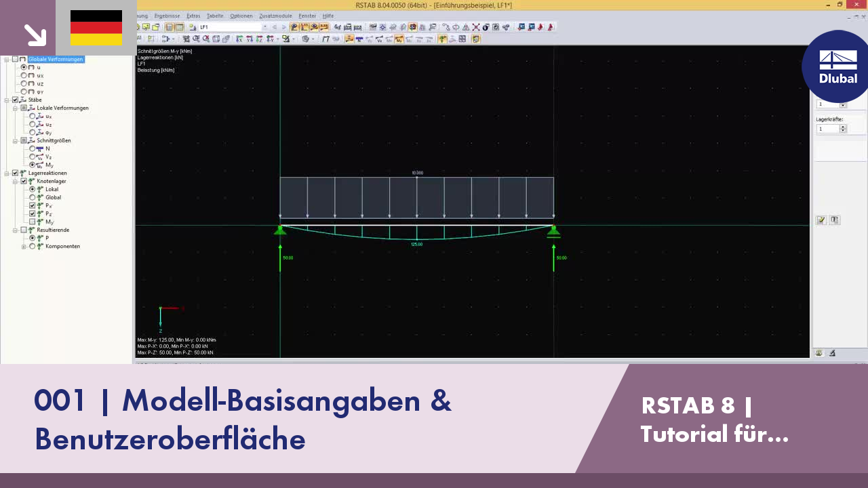Click the green support display icon in the toolbar
The width and height of the screenshot is (868, 488).
[x=441, y=39]
